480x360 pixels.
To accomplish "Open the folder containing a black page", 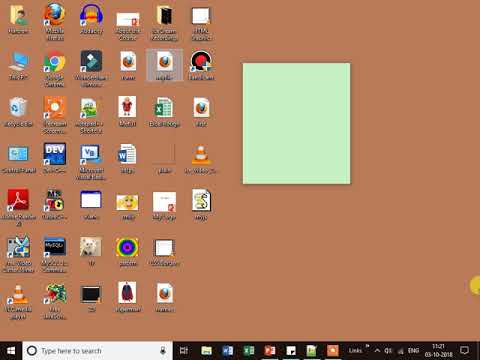I will point(164,23).
